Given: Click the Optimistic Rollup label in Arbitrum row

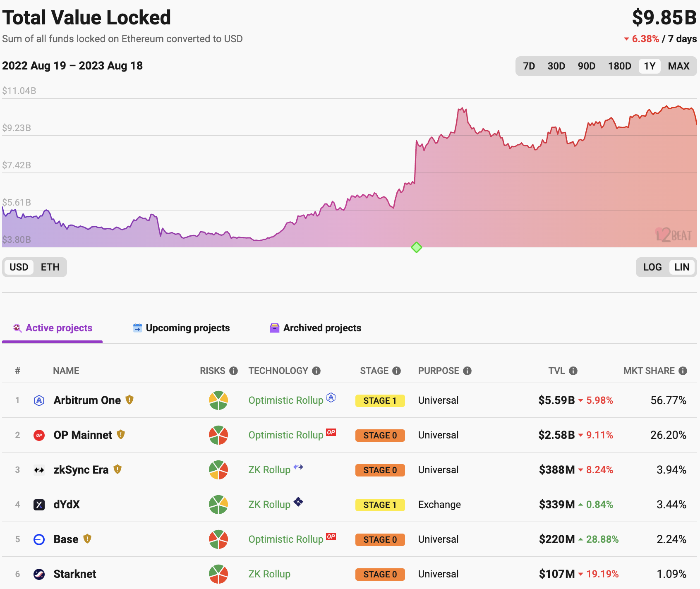Looking at the screenshot, I should coord(286,400).
